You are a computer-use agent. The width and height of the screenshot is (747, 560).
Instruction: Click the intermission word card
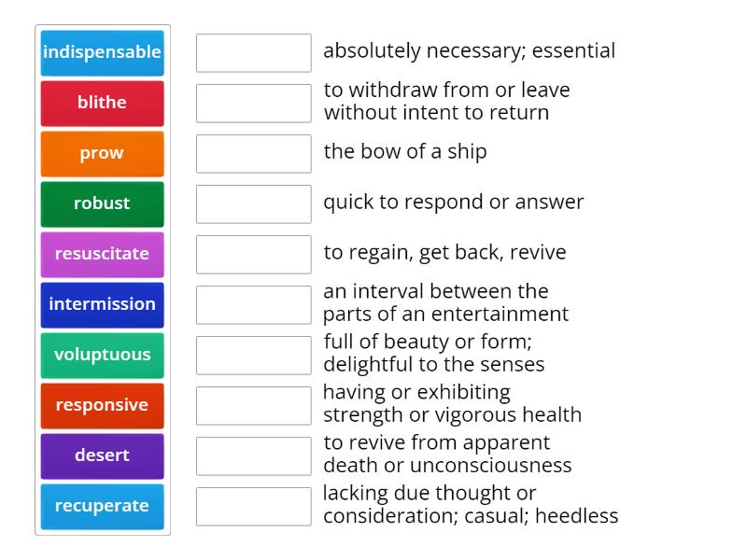(x=102, y=304)
